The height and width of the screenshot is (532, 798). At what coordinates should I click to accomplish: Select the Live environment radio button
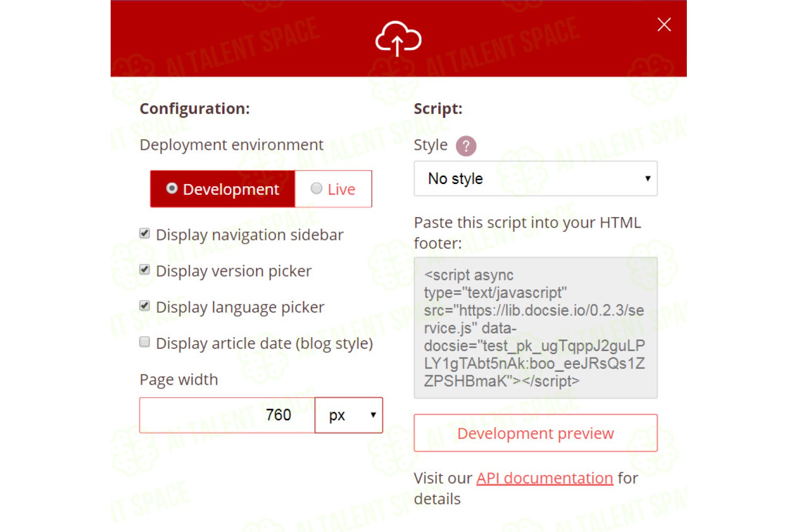tap(317, 188)
